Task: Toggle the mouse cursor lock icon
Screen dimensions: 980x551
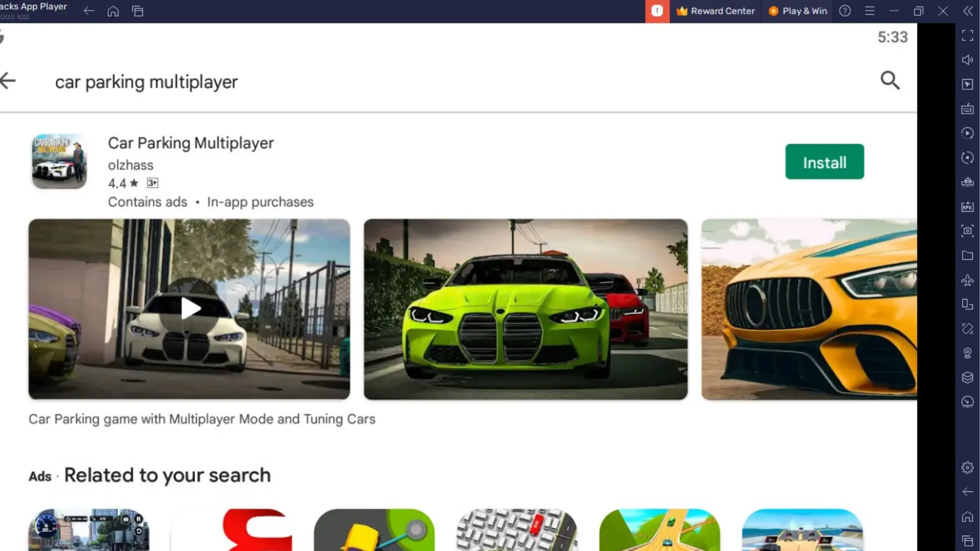Action: (967, 84)
